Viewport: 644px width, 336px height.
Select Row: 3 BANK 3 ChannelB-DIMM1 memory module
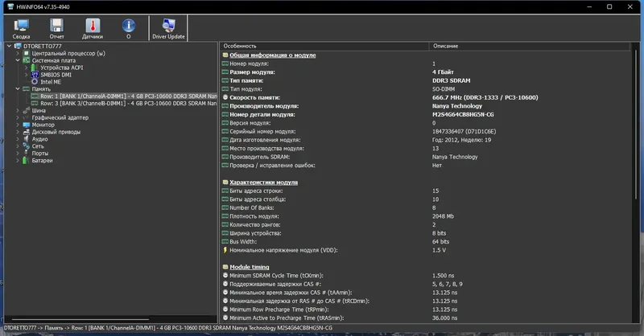[x=128, y=104]
